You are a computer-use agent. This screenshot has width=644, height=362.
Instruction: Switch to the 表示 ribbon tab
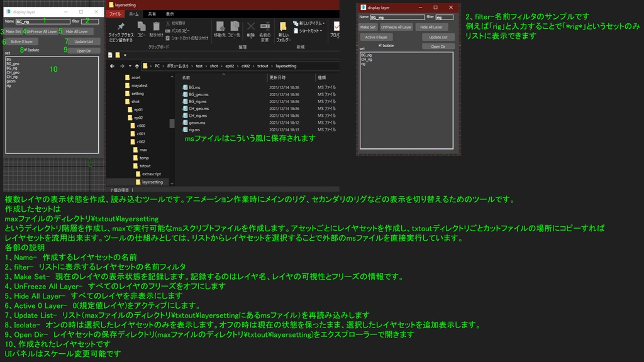[x=169, y=14]
